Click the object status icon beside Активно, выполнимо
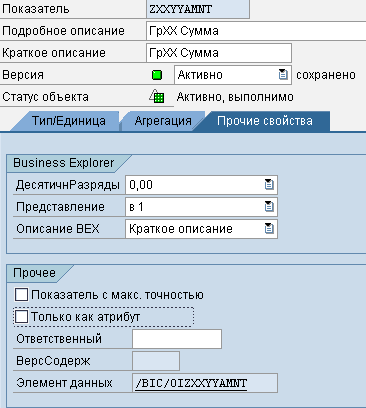This screenshot has width=366, height=408. click(x=156, y=97)
